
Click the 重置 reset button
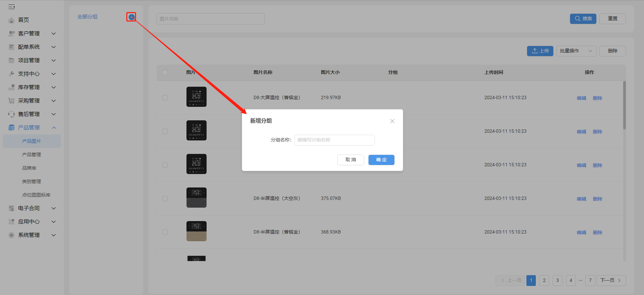[x=612, y=19]
